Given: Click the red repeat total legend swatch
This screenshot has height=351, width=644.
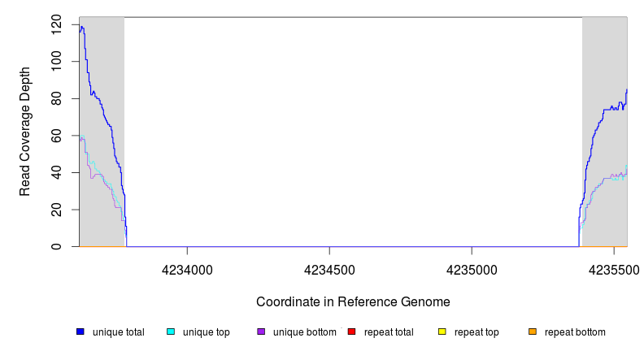Looking at the screenshot, I should click(351, 332).
